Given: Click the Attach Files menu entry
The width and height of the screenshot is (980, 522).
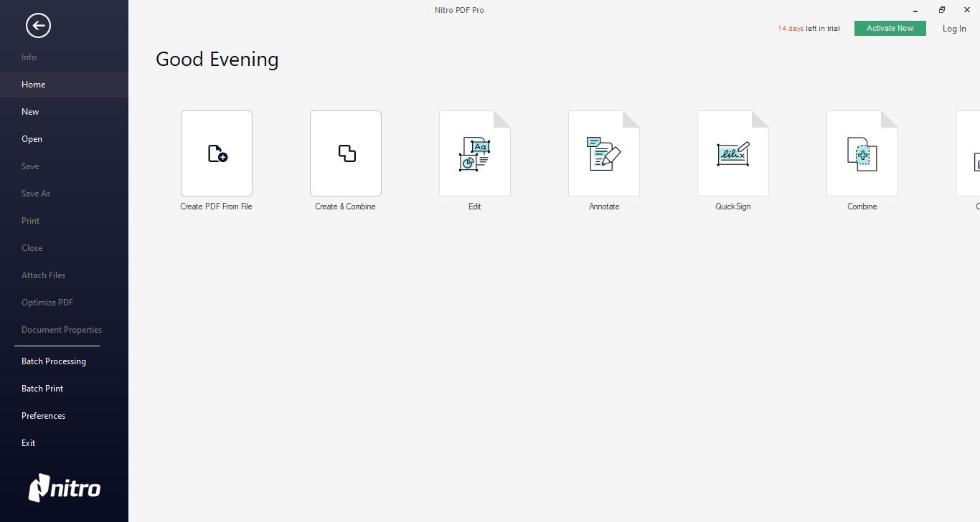Looking at the screenshot, I should click(64, 275).
